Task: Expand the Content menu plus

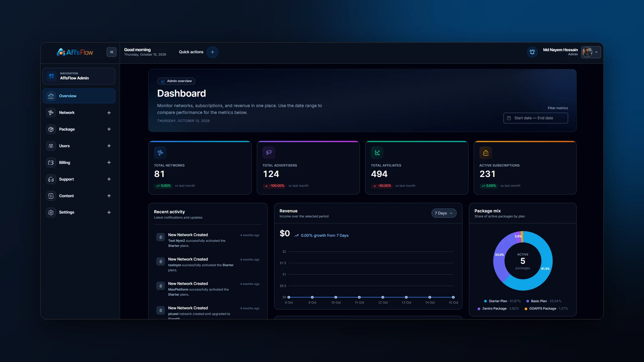Action: point(109,196)
